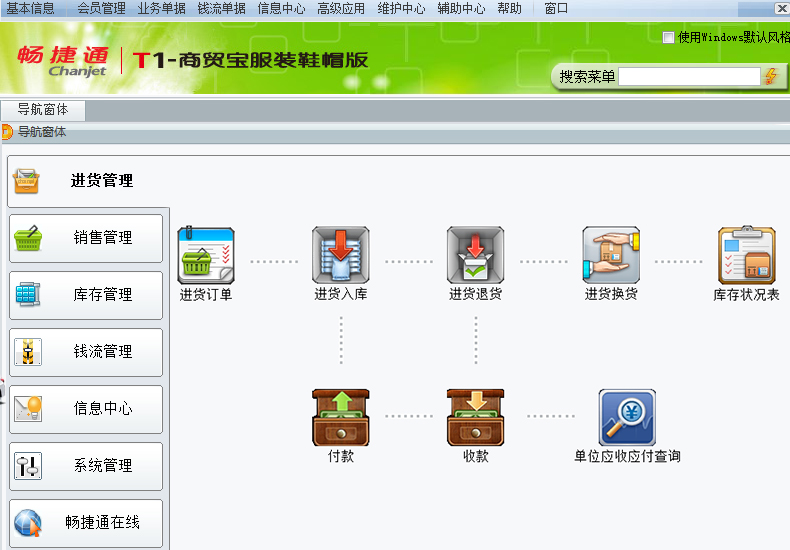Open the 高级应用 menu
790x550 pixels.
pos(341,8)
